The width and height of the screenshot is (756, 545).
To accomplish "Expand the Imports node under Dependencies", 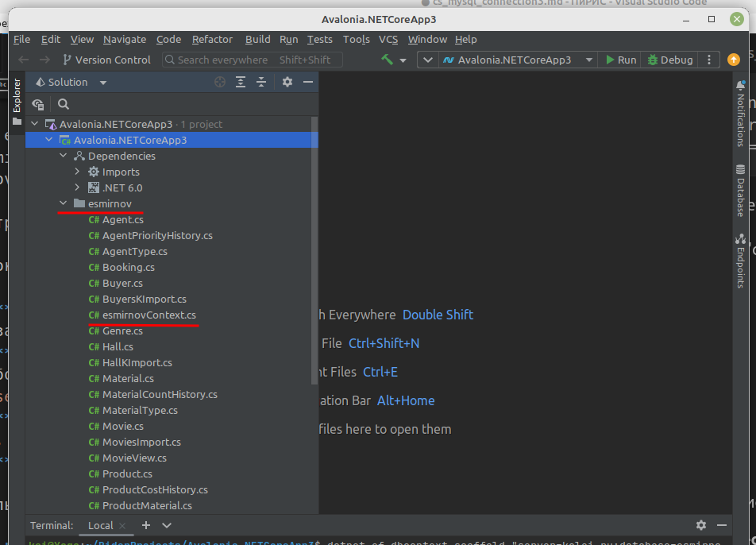I will 78,172.
